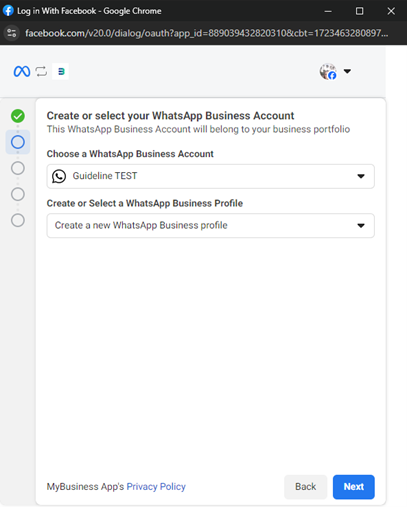Click the WhatsApp icon in Guideline TEST field

point(59,176)
